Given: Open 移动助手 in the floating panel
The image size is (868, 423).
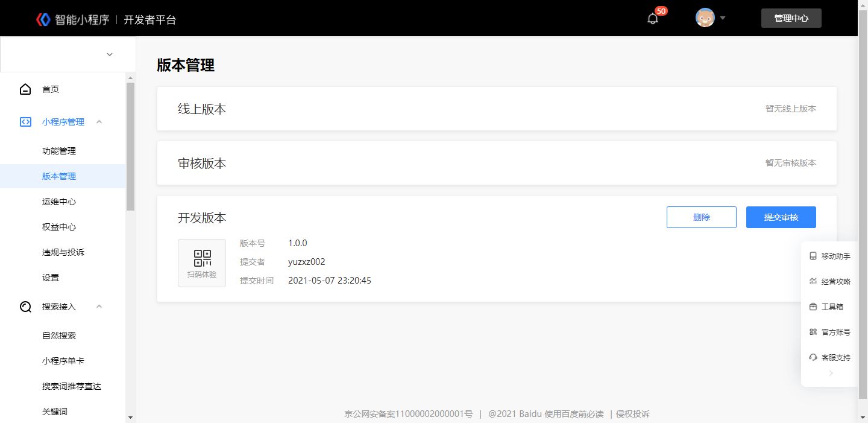Looking at the screenshot, I should (829, 256).
